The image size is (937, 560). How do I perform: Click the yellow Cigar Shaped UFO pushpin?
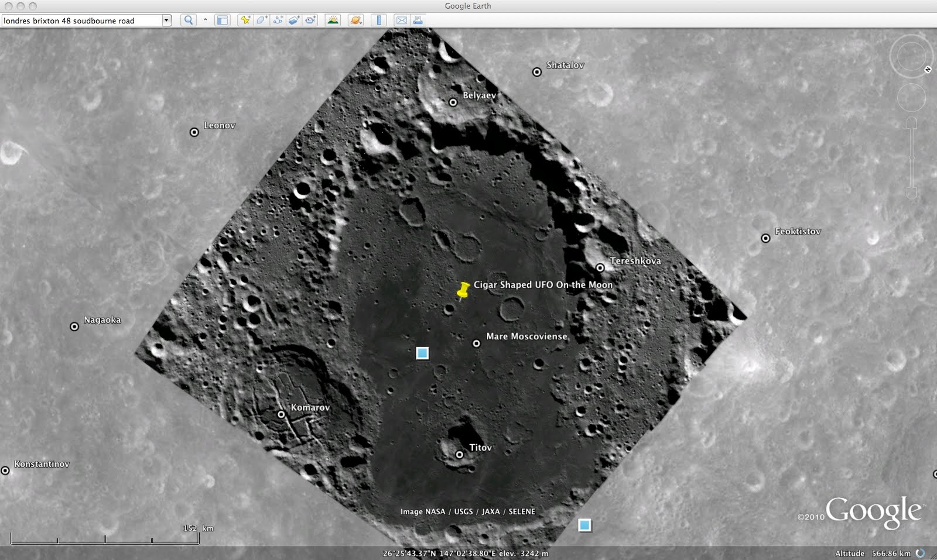(x=463, y=290)
